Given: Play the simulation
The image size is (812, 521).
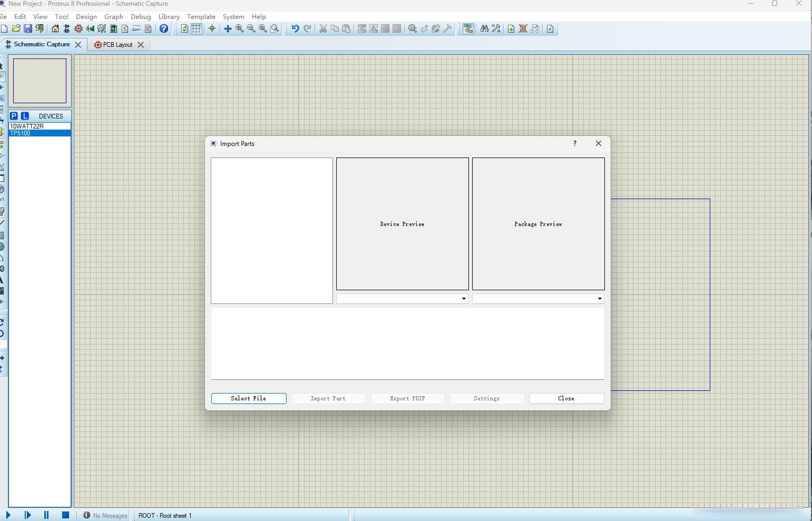Looking at the screenshot, I should (8, 515).
